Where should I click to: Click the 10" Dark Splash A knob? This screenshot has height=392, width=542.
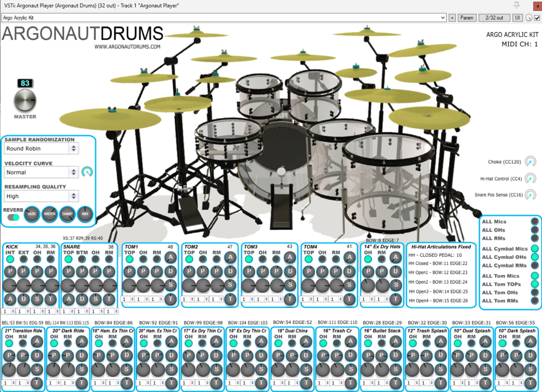click(x=530, y=341)
